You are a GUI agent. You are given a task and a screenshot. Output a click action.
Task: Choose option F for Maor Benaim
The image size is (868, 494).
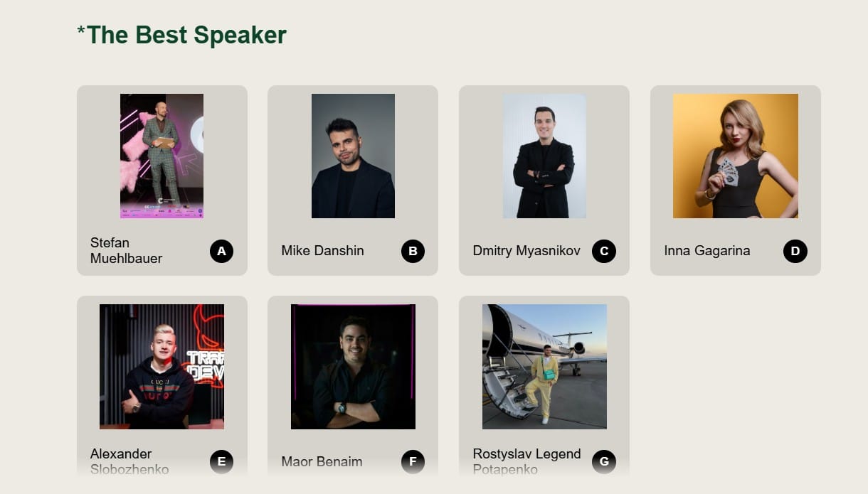pyautogui.click(x=413, y=462)
